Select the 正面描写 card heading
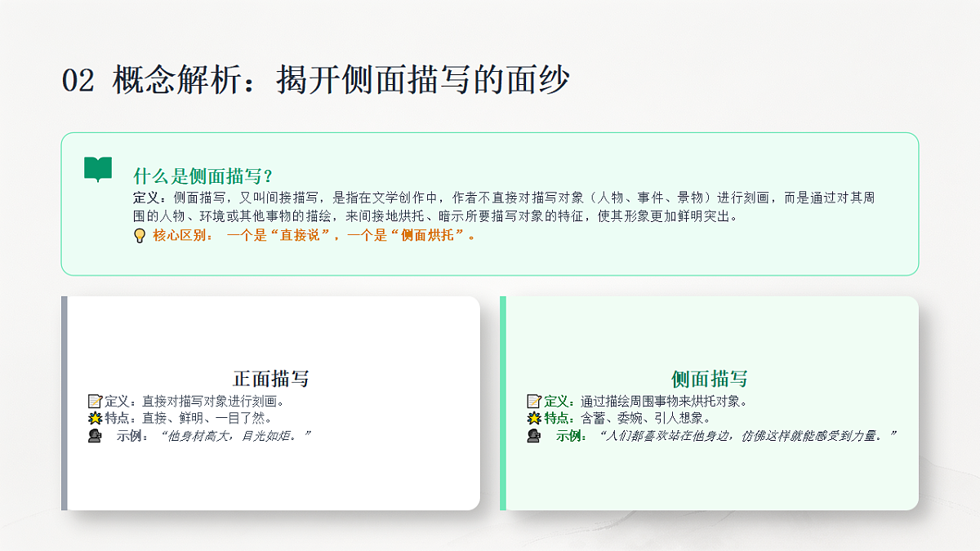Viewport: 980px width, 551px height. 271,379
